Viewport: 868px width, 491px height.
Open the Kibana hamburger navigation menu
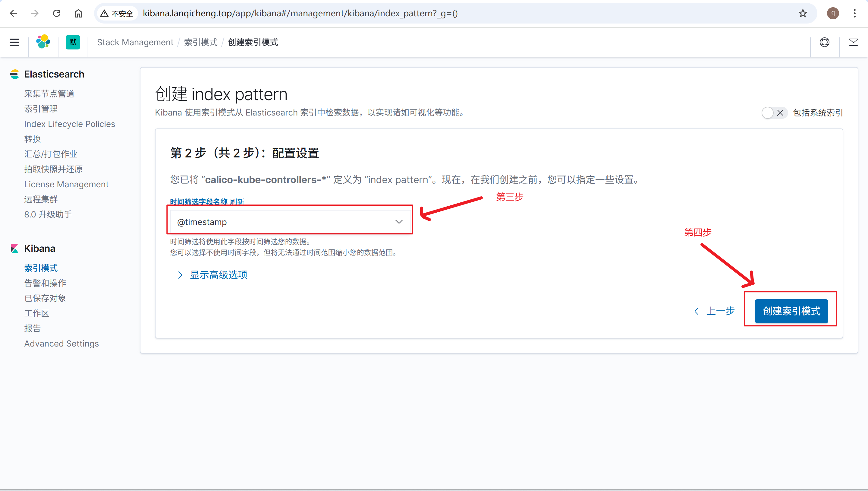[x=14, y=42]
